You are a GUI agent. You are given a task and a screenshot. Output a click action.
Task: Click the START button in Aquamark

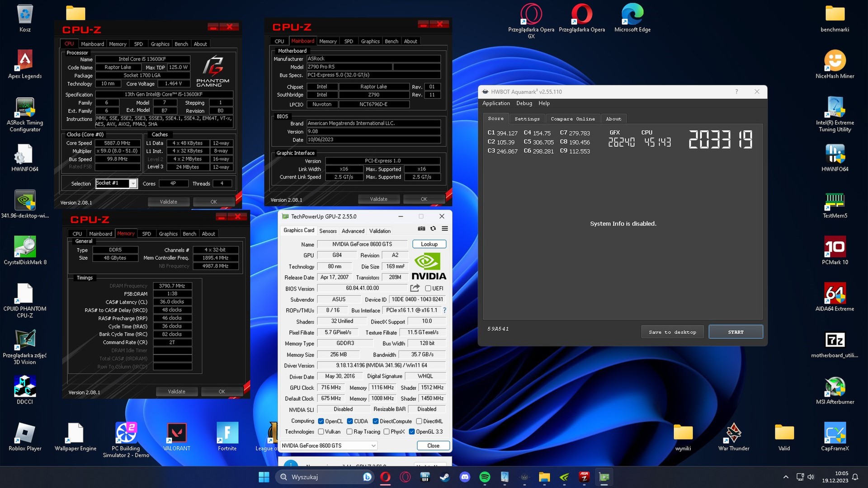click(736, 332)
